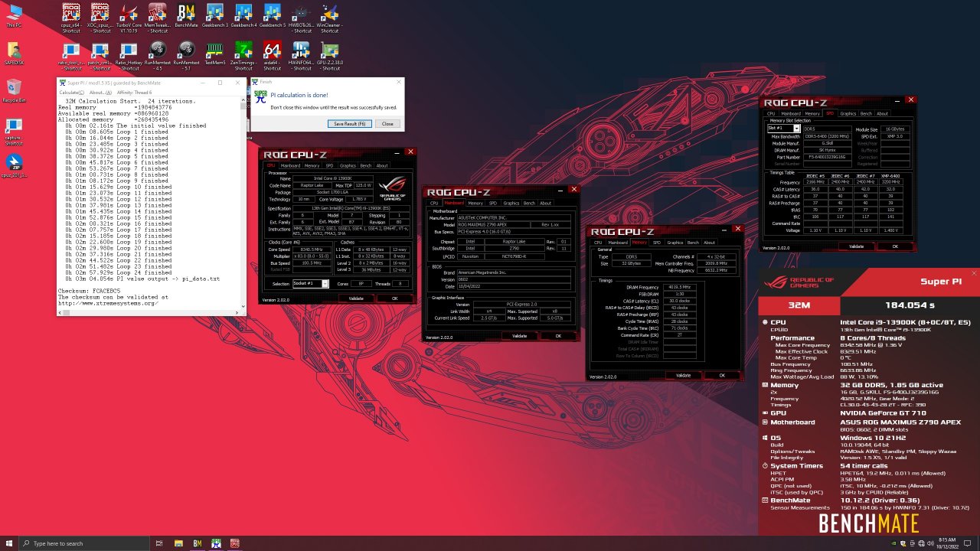Click the Windows Start button
980x551 pixels.
click(x=8, y=543)
